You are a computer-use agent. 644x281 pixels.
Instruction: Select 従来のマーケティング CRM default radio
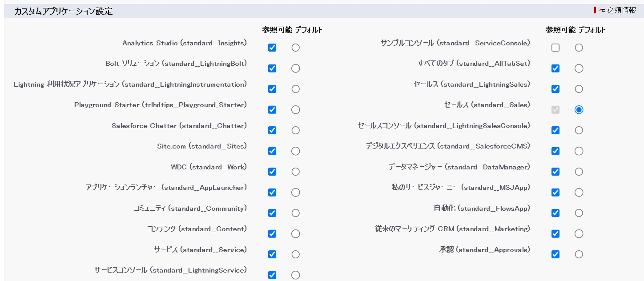coord(579,234)
